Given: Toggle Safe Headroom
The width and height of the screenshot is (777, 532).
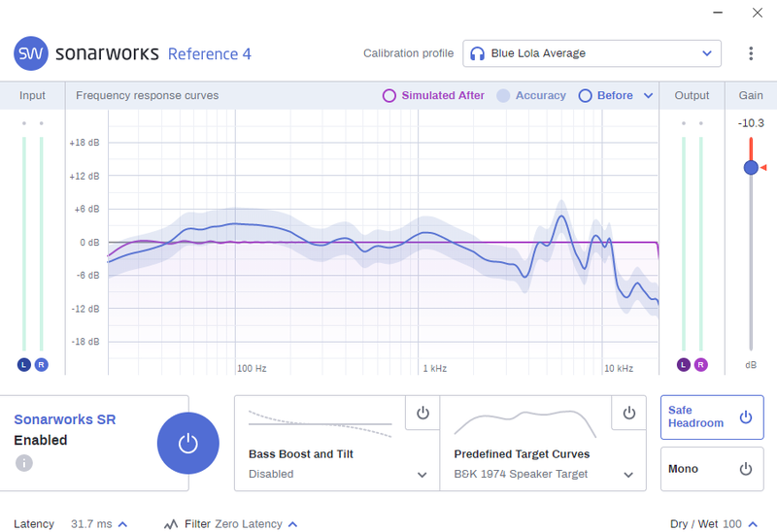Looking at the screenshot, I should (x=712, y=417).
